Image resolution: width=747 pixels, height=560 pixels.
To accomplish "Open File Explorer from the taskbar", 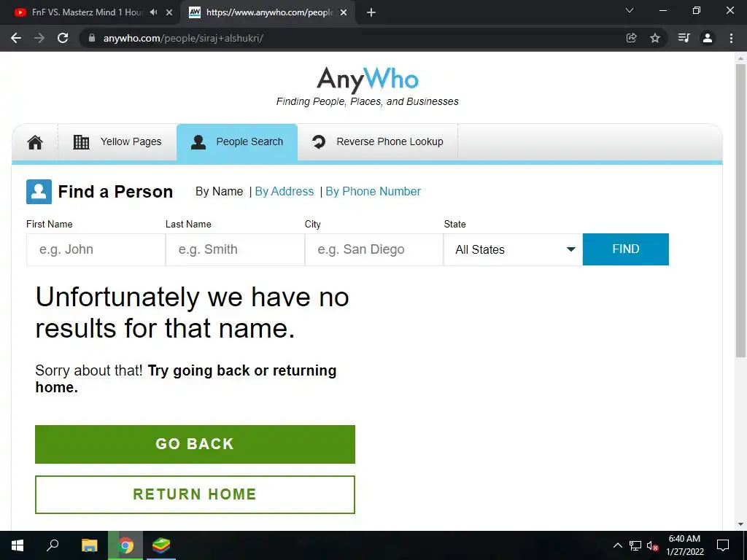I will click(90, 545).
